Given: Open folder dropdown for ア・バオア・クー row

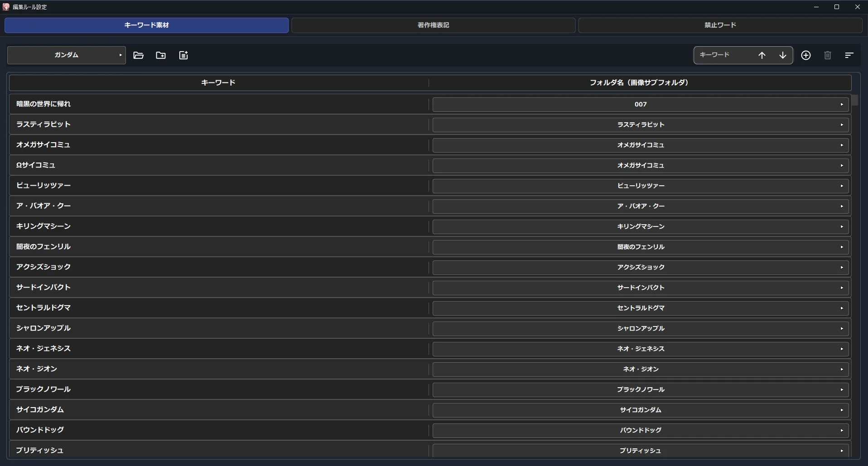Looking at the screenshot, I should 641,207.
